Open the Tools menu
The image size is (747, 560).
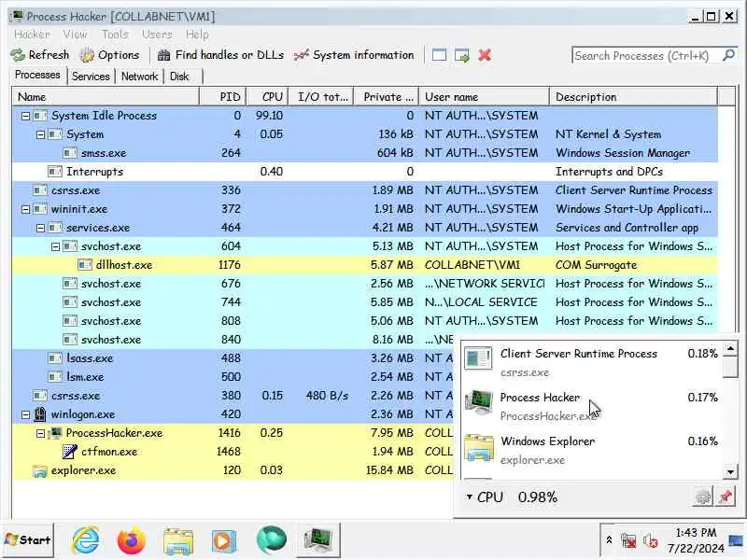115,35
